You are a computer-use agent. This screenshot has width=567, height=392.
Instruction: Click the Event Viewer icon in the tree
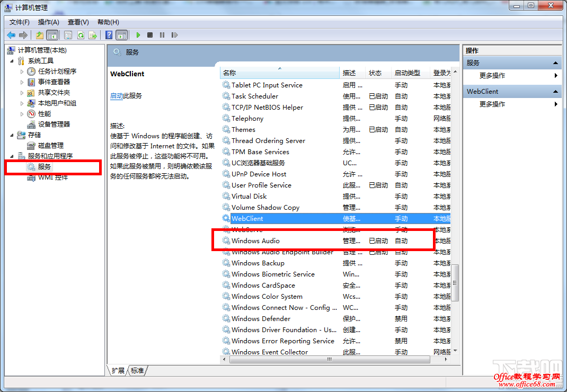31,82
